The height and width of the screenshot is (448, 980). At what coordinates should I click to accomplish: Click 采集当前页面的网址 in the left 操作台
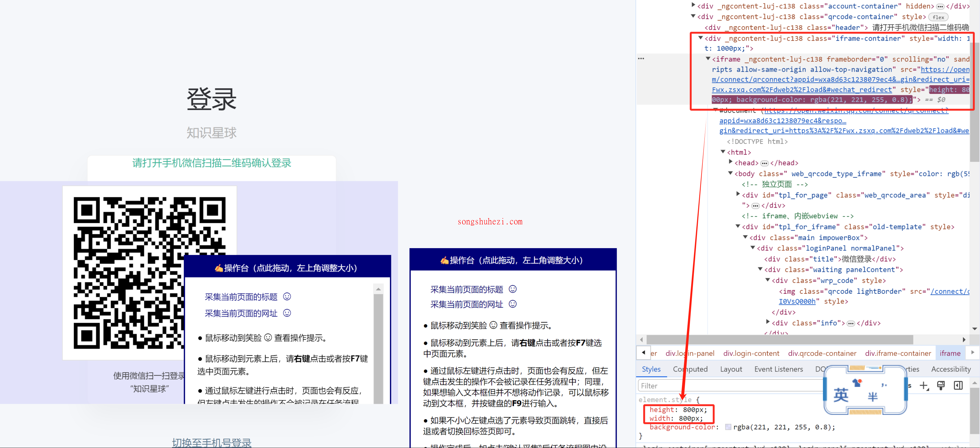coord(241,313)
